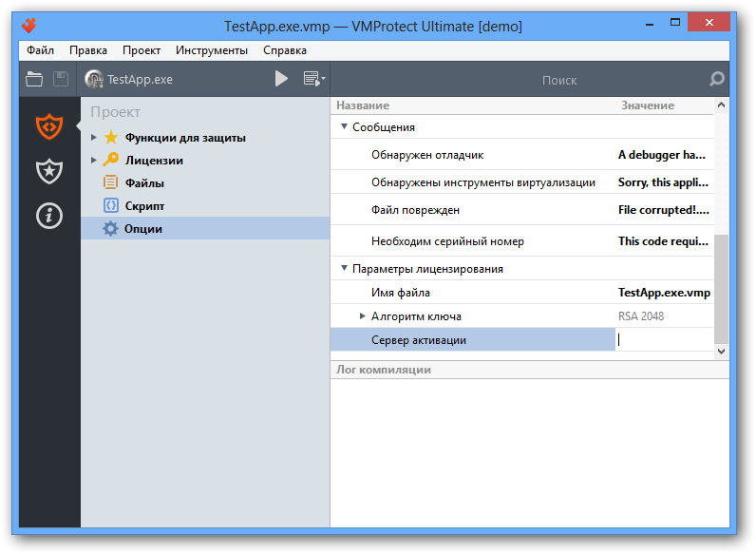Select the Файлы item in project tree
The image size is (756, 554).
pos(144,183)
